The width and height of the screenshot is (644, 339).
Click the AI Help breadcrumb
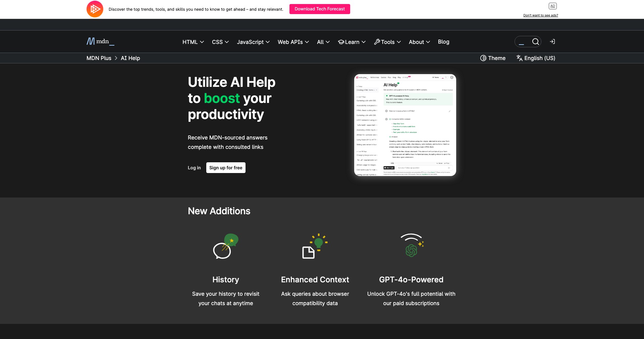pyautogui.click(x=130, y=58)
